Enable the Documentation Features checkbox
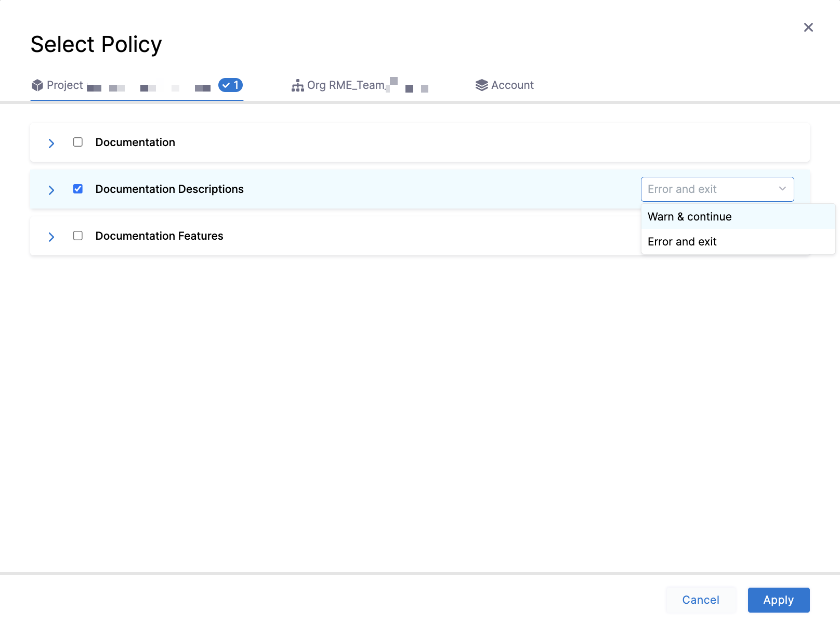Viewport: 840px width, 623px height. pos(78,236)
